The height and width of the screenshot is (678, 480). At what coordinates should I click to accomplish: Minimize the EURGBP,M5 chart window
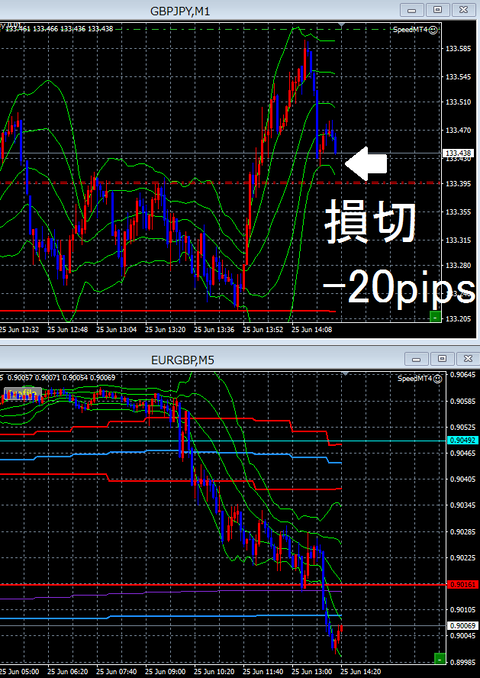tap(416, 359)
